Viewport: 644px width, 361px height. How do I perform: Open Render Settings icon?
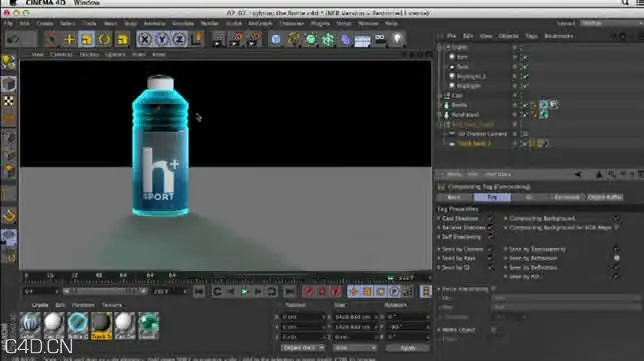pyautogui.click(x=254, y=39)
